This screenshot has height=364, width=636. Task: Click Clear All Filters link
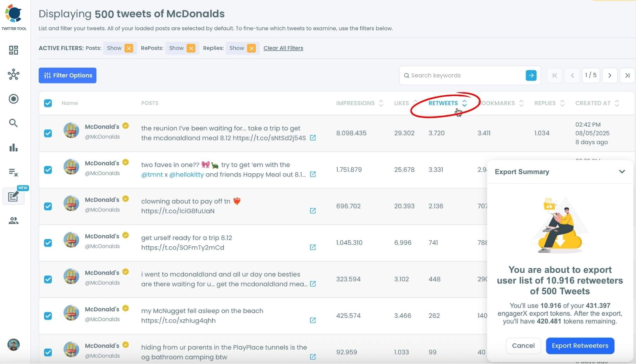[283, 48]
